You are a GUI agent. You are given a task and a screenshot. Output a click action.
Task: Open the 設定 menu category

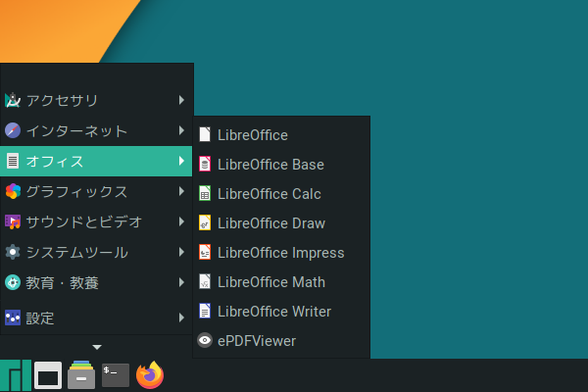coord(96,318)
